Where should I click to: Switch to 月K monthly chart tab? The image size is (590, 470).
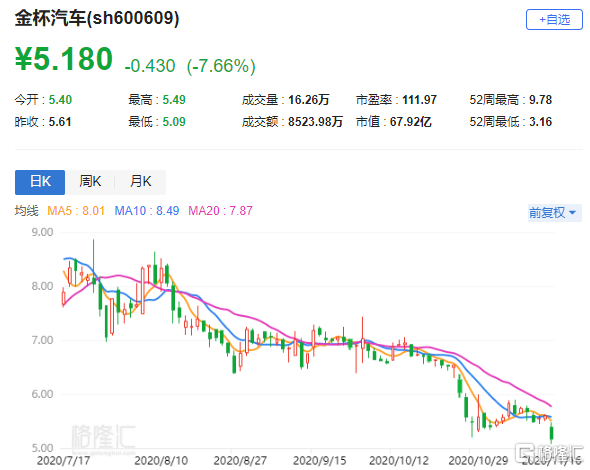pyautogui.click(x=140, y=182)
